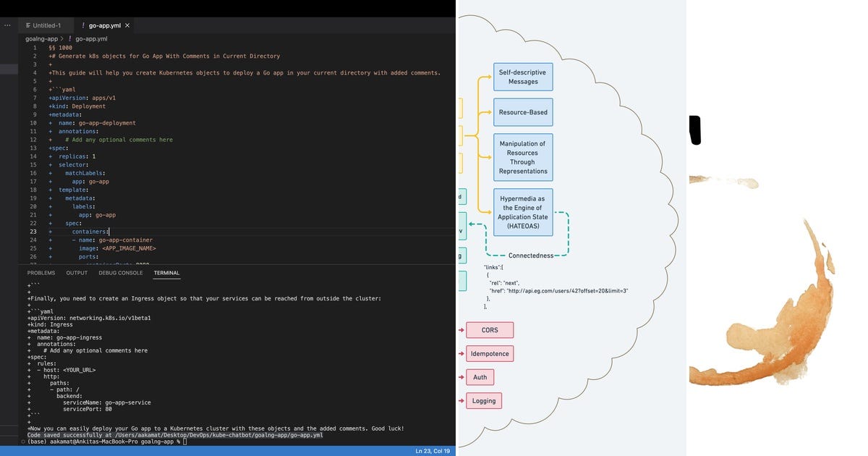This screenshot has height=456, width=868.
Task: Open the PROBLEMS panel
Action: (x=41, y=273)
